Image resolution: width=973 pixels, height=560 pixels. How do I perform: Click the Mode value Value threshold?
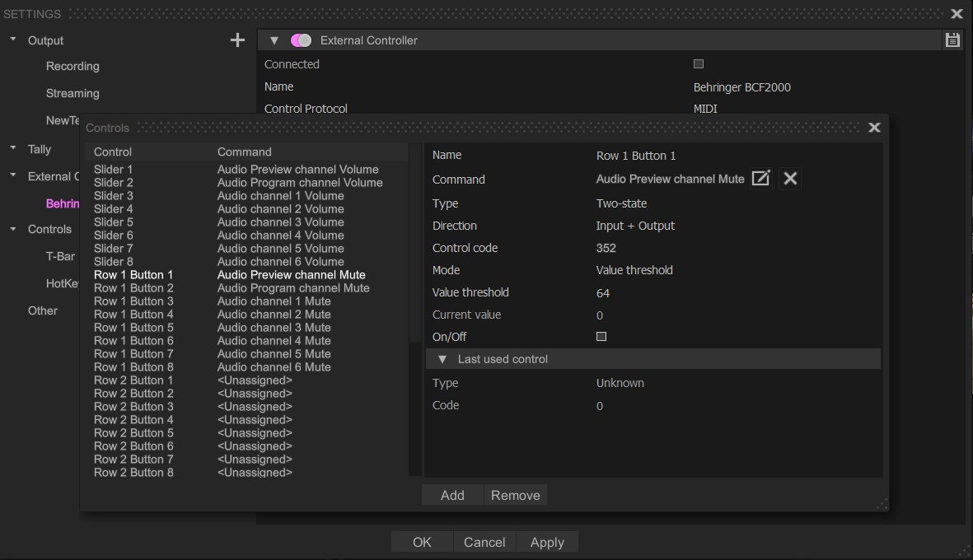(634, 270)
